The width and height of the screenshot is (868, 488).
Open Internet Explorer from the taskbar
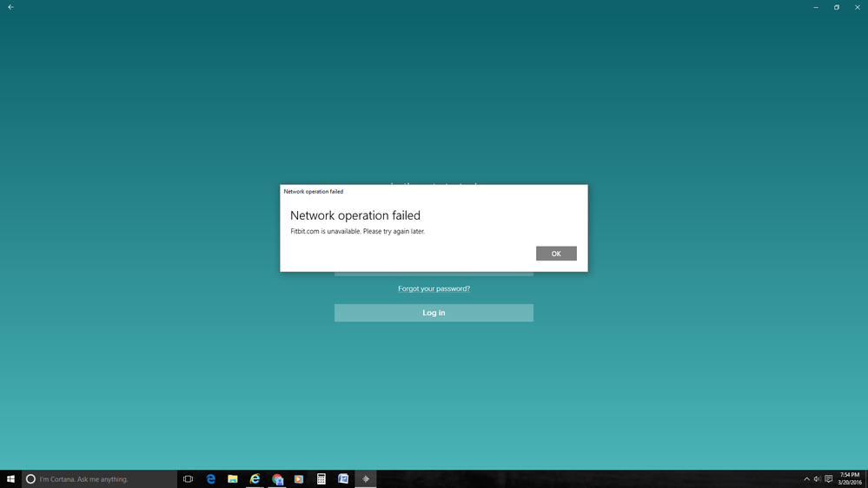255,479
